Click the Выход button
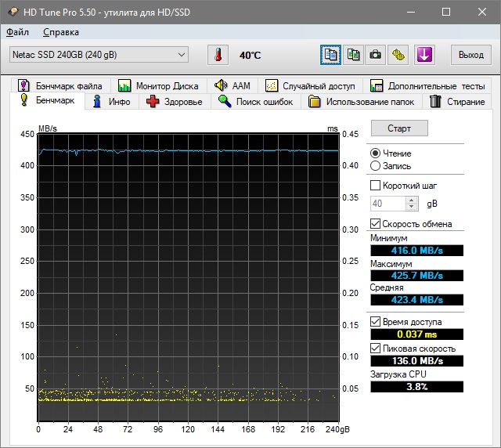The height and width of the screenshot is (448, 501). click(x=471, y=55)
